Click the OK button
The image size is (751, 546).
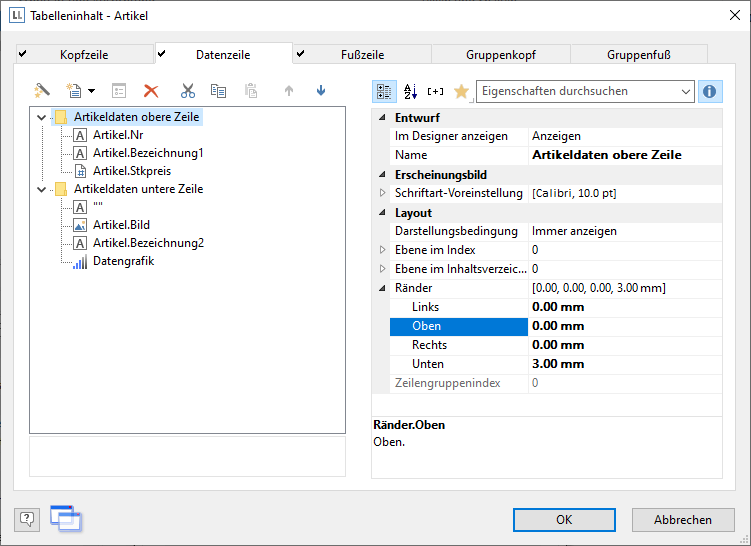(564, 519)
